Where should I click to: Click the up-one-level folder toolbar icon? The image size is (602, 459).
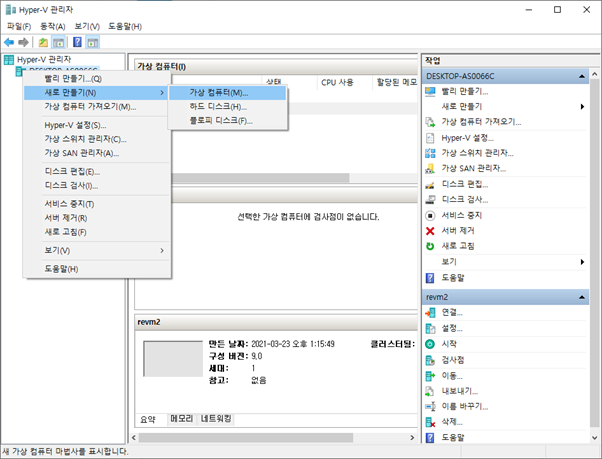point(43,42)
